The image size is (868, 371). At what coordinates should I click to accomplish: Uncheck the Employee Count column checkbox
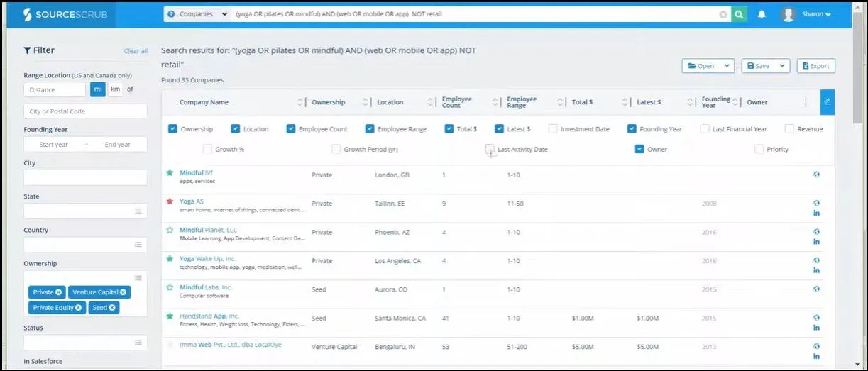click(291, 129)
